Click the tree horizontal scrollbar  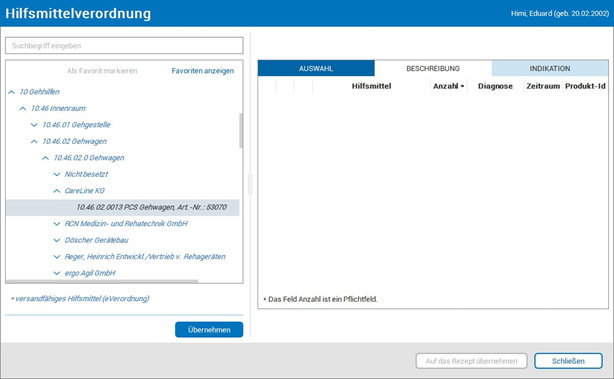102,281
